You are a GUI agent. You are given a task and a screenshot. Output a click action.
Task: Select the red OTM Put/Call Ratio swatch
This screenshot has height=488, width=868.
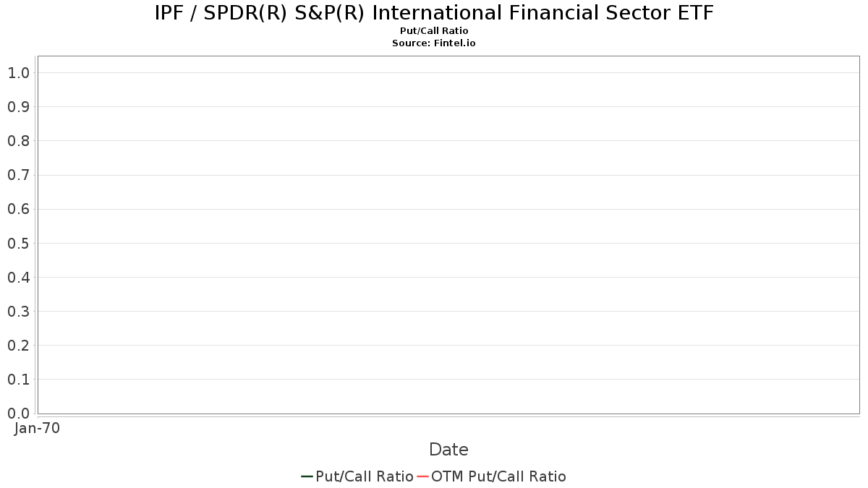[422, 476]
